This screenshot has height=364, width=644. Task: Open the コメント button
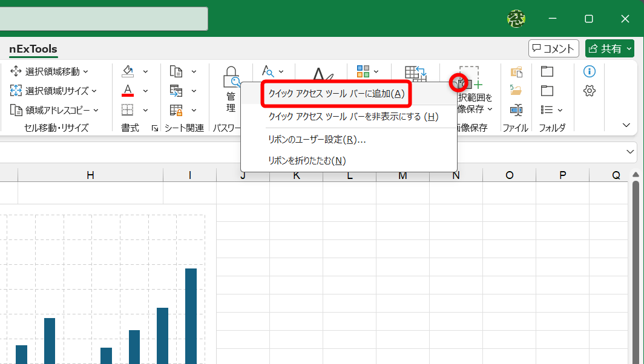(553, 49)
